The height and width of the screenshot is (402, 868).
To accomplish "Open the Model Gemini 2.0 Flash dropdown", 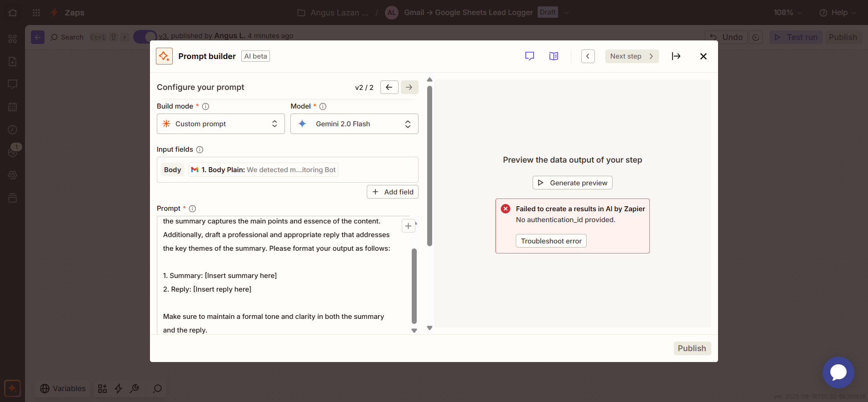I will click(x=354, y=124).
